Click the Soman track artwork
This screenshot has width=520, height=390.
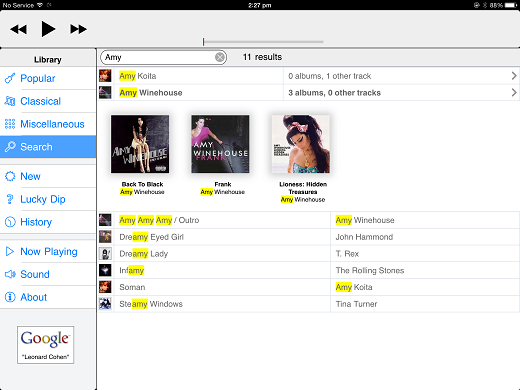click(105, 287)
